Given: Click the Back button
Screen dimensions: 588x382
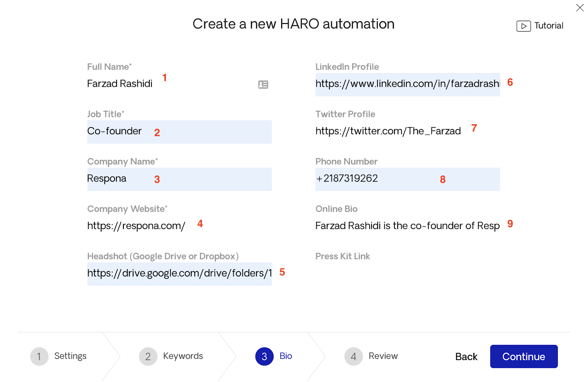Looking at the screenshot, I should tap(466, 357).
